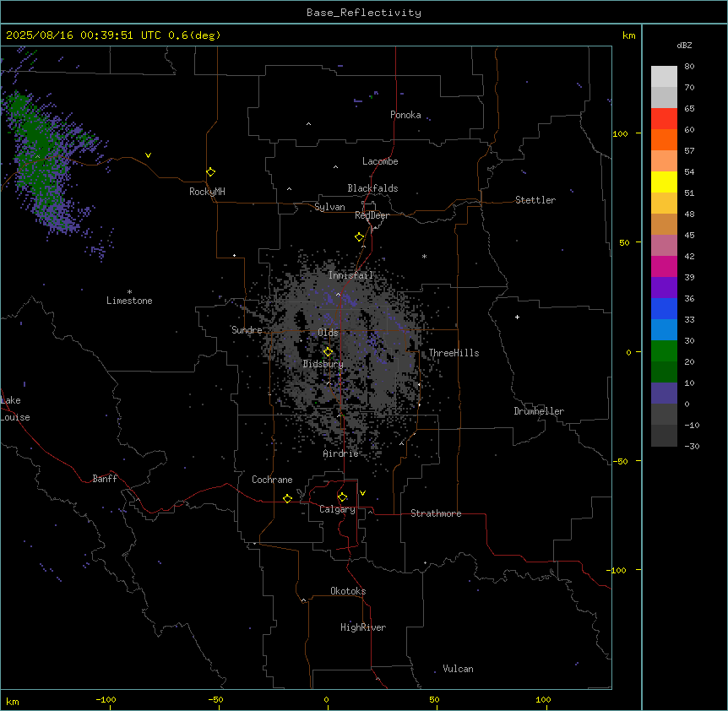Click the RedDeer city label
Image resolution: width=728 pixels, height=711 pixels.
coord(372,215)
